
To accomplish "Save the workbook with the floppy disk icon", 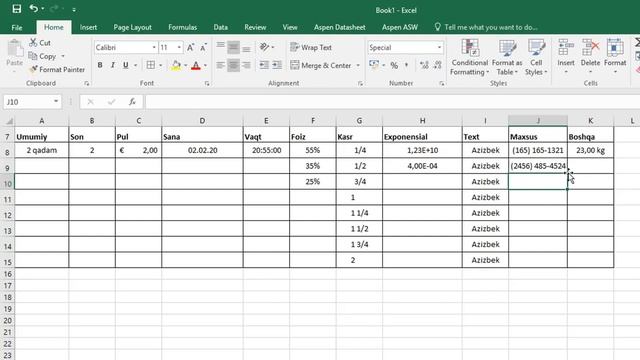I will tap(17, 9).
